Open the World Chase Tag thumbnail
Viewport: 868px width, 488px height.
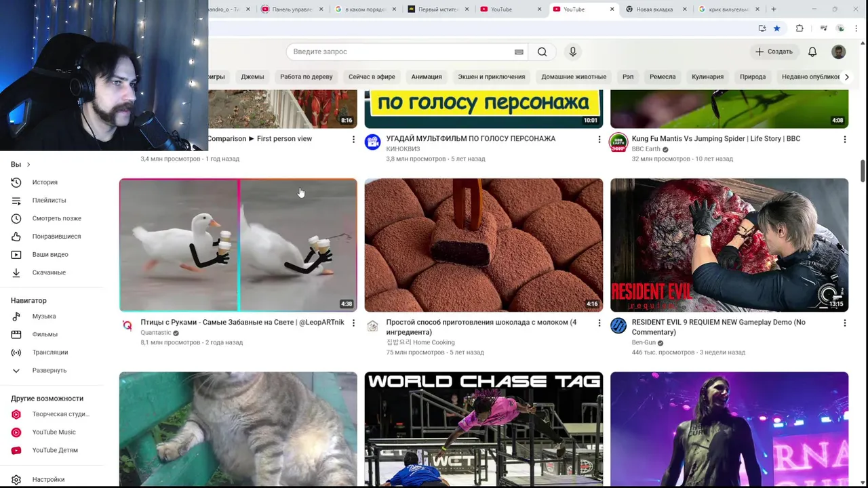(x=484, y=428)
